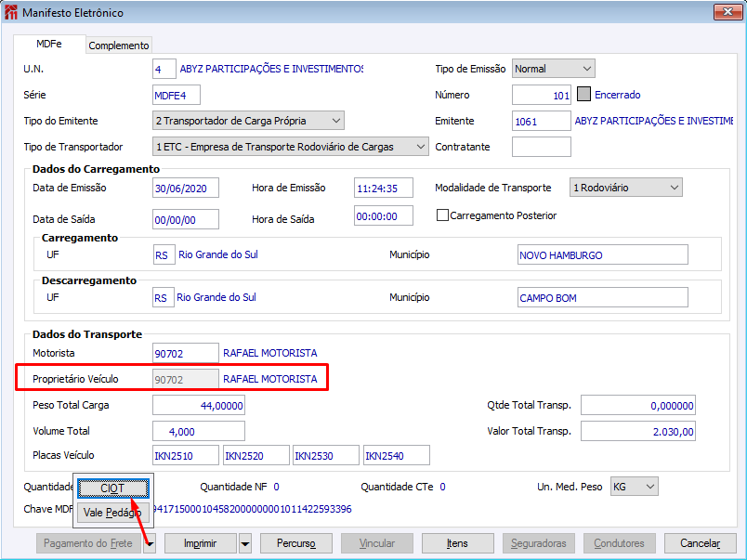Open the Percurso button
The height and width of the screenshot is (560, 747).
coord(296,543)
